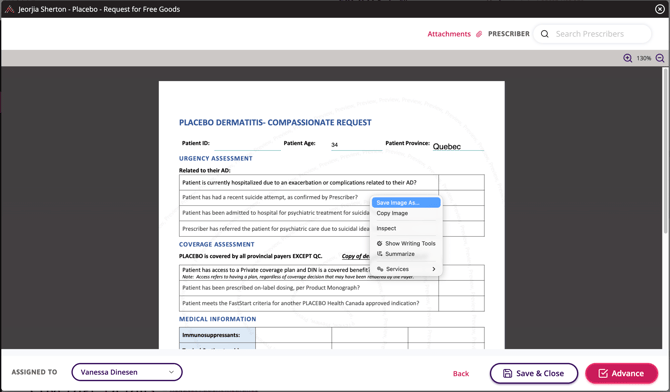The image size is (670, 392).
Task: Click the search magnifier icon
Action: [544, 34]
